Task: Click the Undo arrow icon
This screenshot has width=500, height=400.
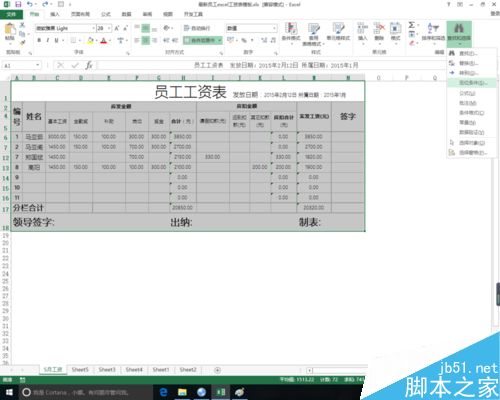Action: point(30,4)
